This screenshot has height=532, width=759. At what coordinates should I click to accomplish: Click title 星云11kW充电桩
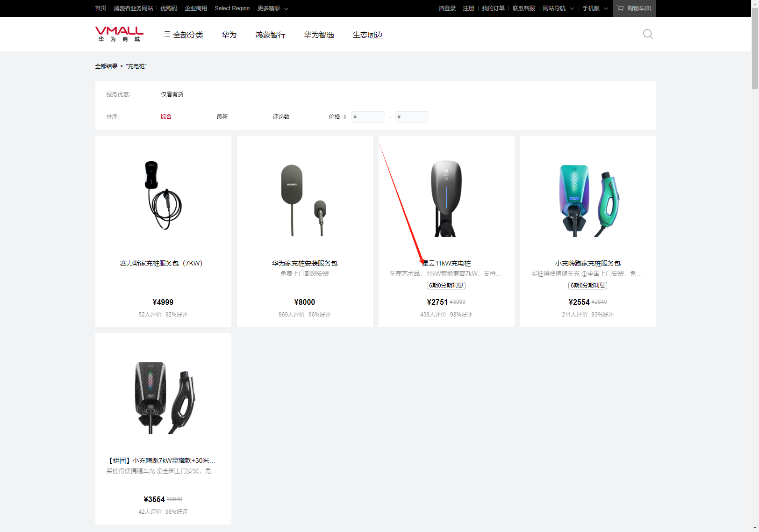[446, 263]
